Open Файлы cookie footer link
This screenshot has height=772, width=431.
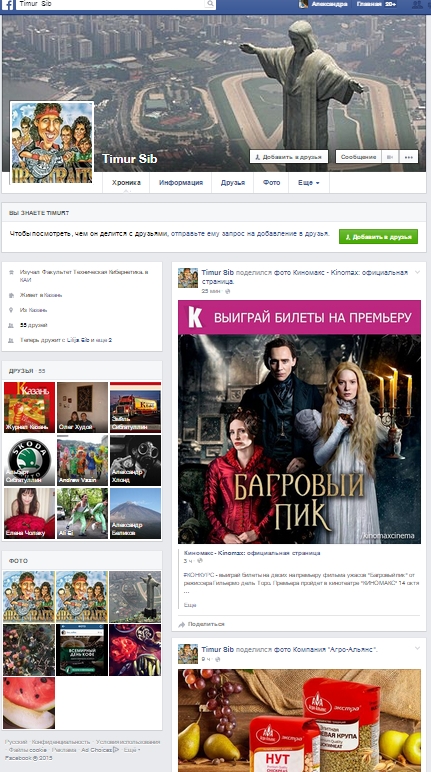click(28, 750)
